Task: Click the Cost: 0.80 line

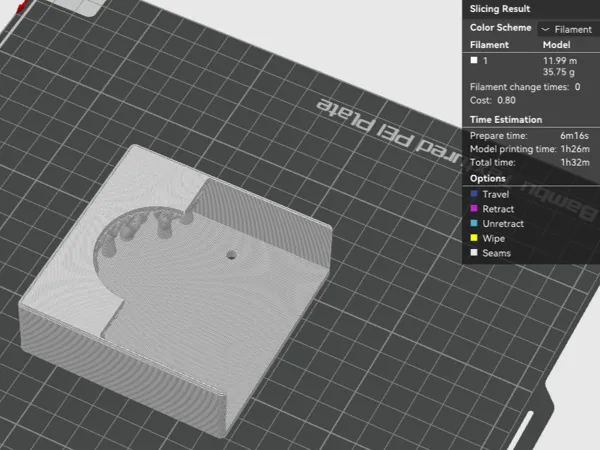Action: pyautogui.click(x=493, y=100)
